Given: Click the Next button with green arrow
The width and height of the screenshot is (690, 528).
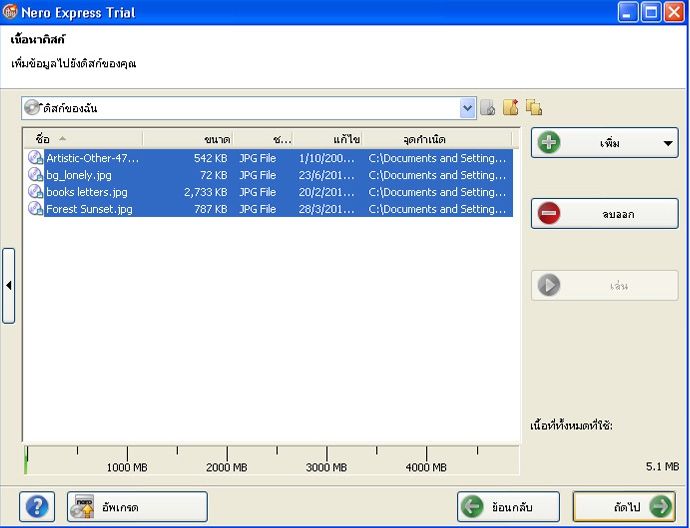Looking at the screenshot, I should pos(624,507).
